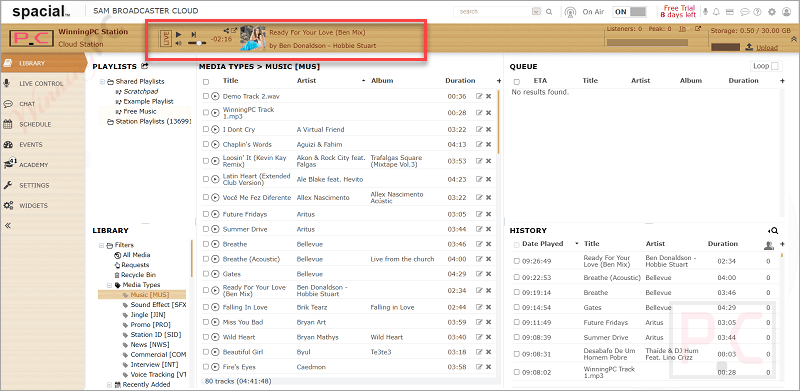
Task: Open Schedule in the sidebar
Action: click(43, 124)
